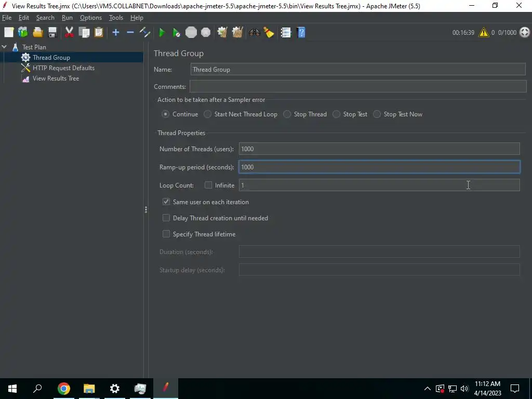Screen dimensions: 532x399
Task: Click the taskbar search magnifier
Action: click(37, 389)
